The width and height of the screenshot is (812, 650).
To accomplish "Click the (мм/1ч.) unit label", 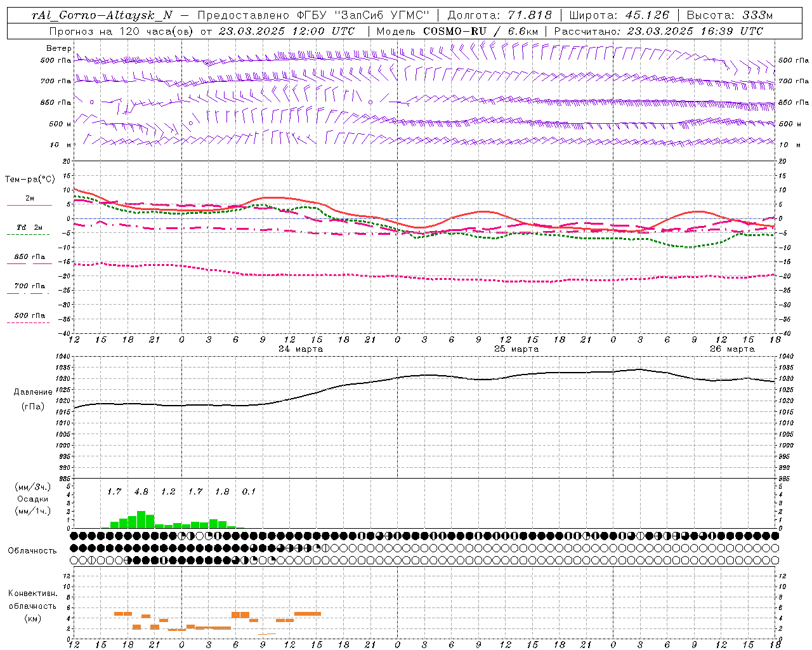I will click(x=33, y=511).
